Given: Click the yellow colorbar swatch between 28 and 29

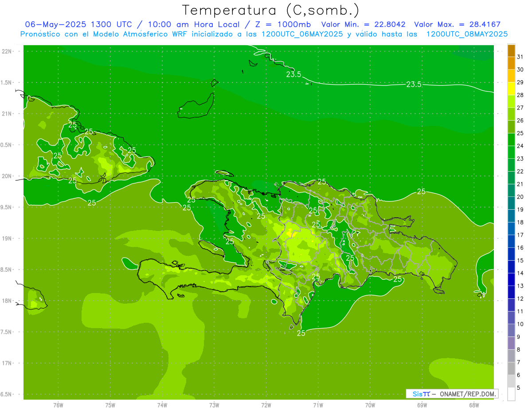Looking at the screenshot, I should pos(511,89).
